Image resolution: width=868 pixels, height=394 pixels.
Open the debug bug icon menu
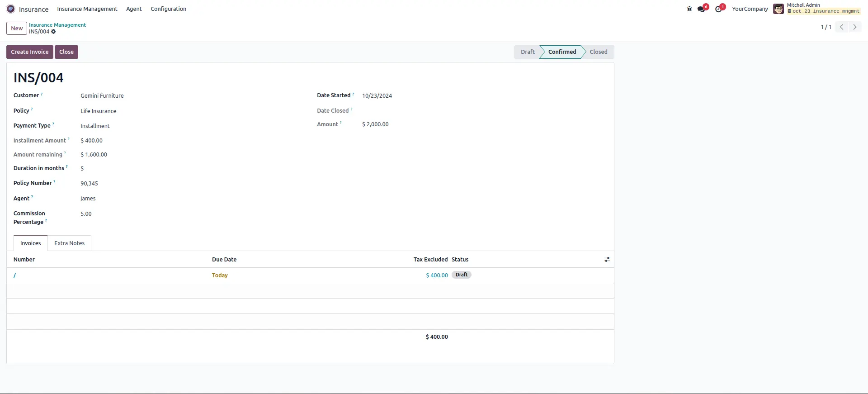point(689,9)
